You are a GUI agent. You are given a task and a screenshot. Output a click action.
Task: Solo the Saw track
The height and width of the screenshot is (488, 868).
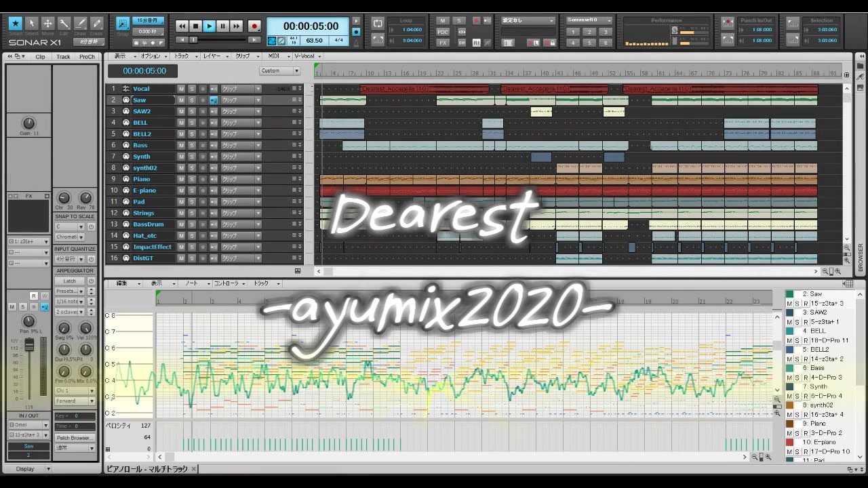pyautogui.click(x=191, y=100)
